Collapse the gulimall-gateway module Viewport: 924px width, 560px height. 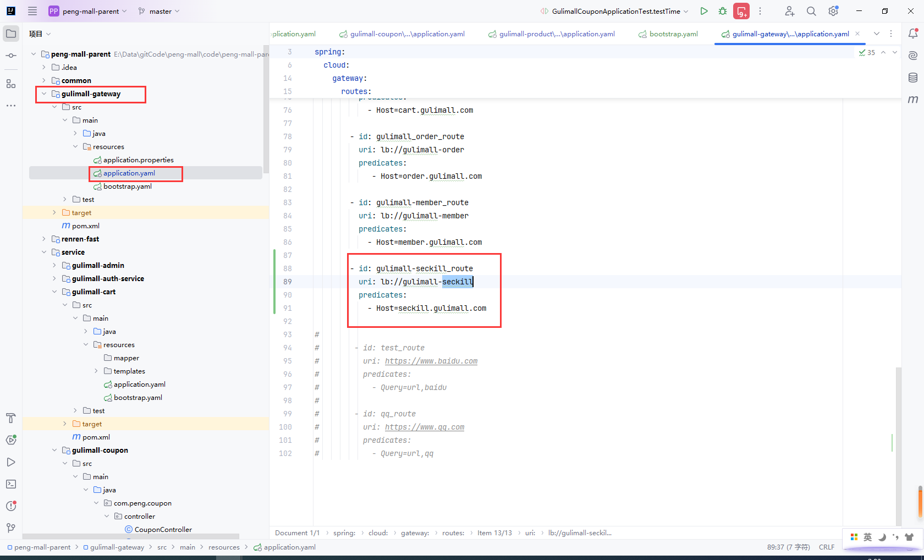tap(44, 94)
